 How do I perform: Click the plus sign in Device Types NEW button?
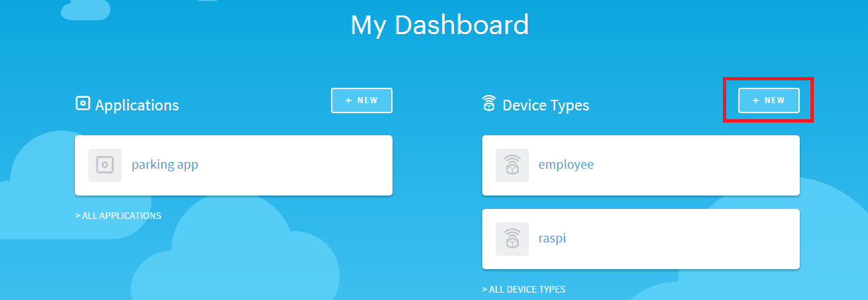tap(756, 100)
